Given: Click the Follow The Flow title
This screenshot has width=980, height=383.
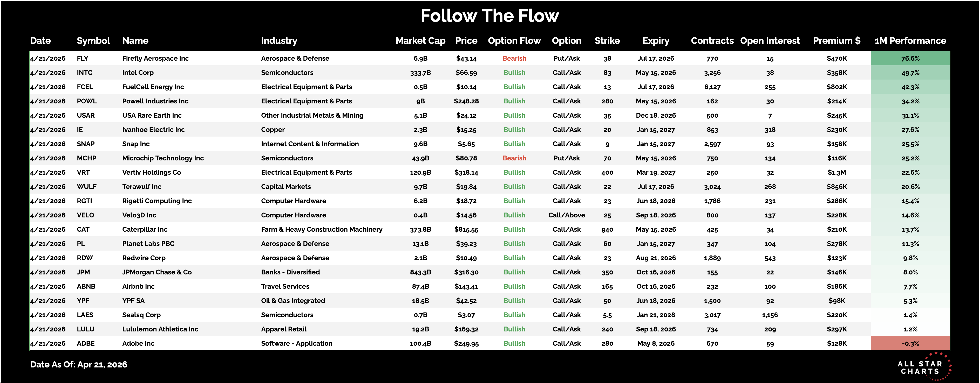Looking at the screenshot, I should click(490, 16).
